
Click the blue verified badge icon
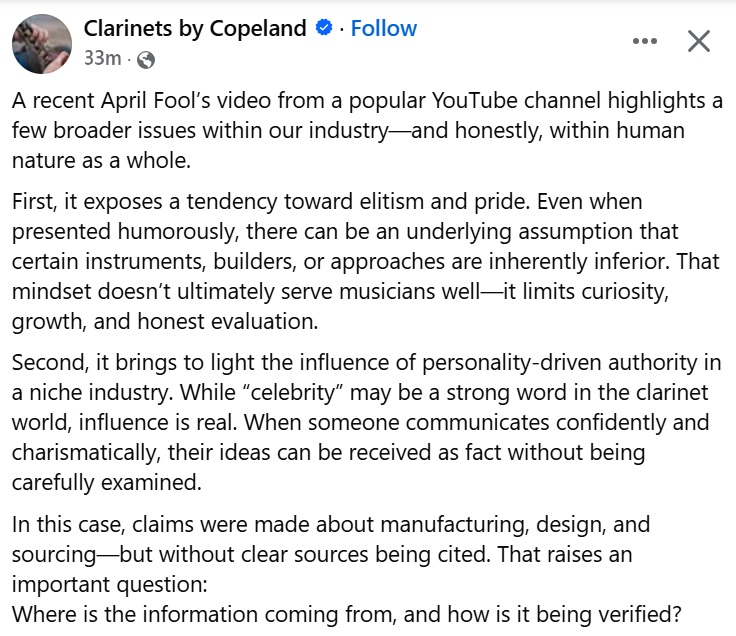[324, 29]
